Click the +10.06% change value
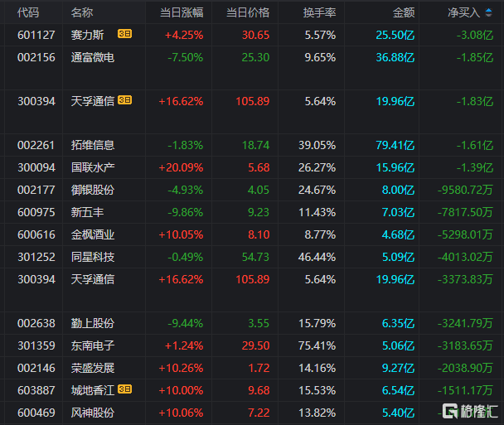 [182, 413]
